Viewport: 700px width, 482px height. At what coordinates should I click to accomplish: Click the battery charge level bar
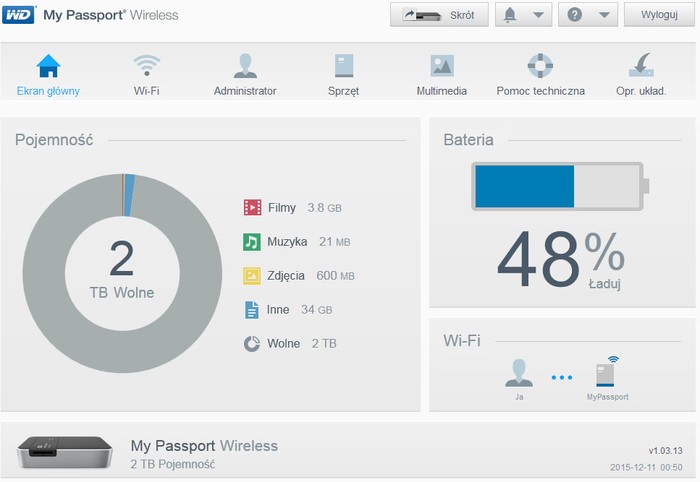pos(559,186)
